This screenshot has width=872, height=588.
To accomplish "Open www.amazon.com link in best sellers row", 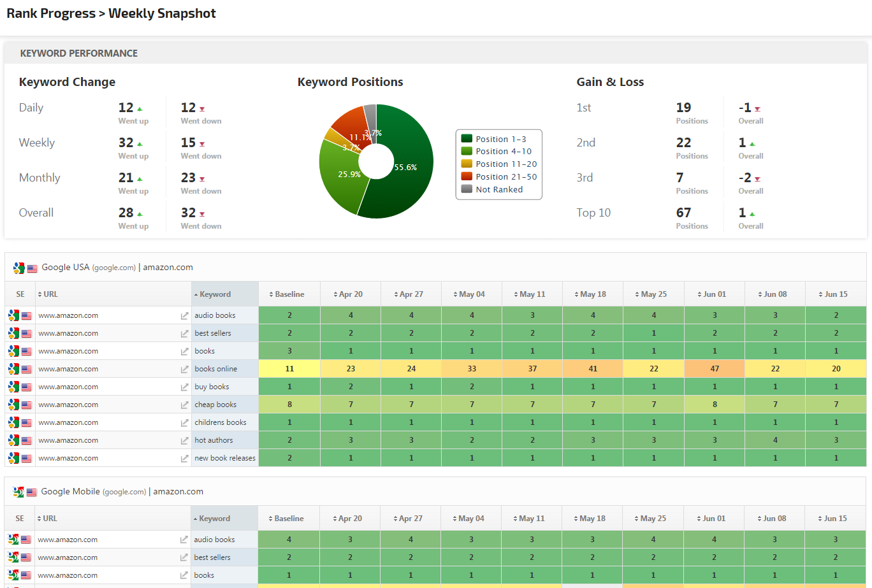I will (x=68, y=333).
